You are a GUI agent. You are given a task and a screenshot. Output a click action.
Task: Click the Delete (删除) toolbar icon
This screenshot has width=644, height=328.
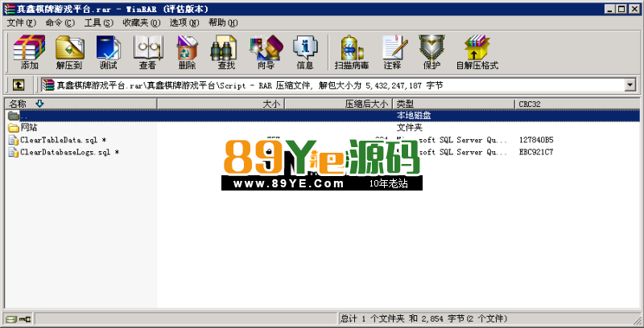[187, 52]
